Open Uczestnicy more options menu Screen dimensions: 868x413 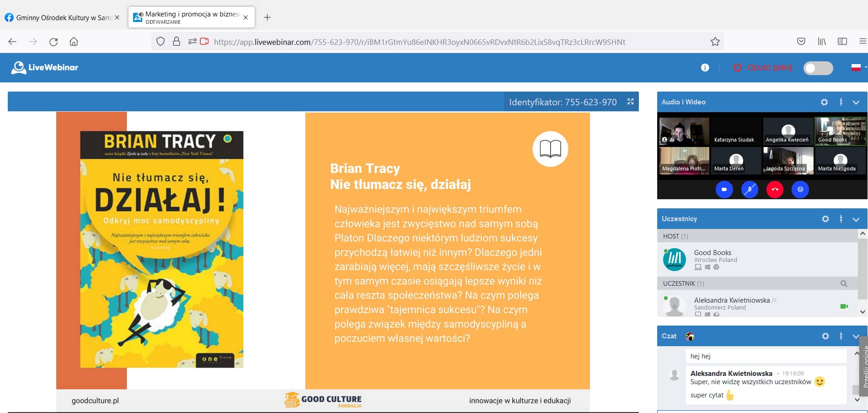point(841,219)
